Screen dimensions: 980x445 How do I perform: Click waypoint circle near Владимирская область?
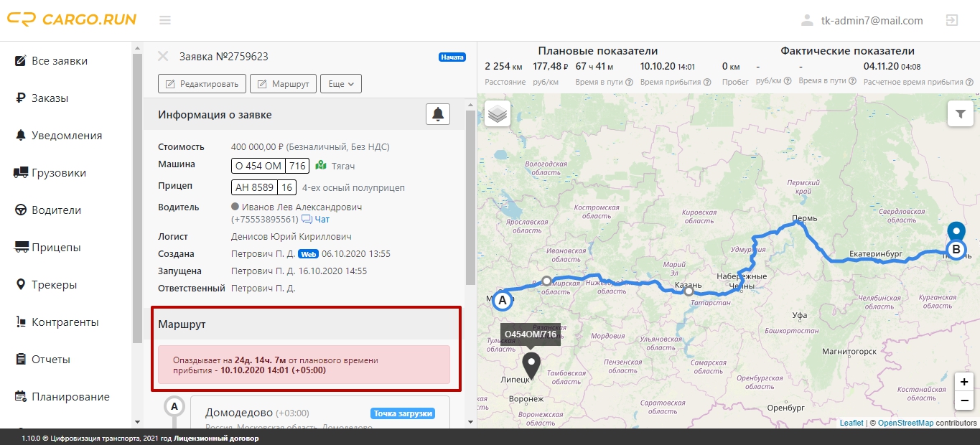coord(546,281)
